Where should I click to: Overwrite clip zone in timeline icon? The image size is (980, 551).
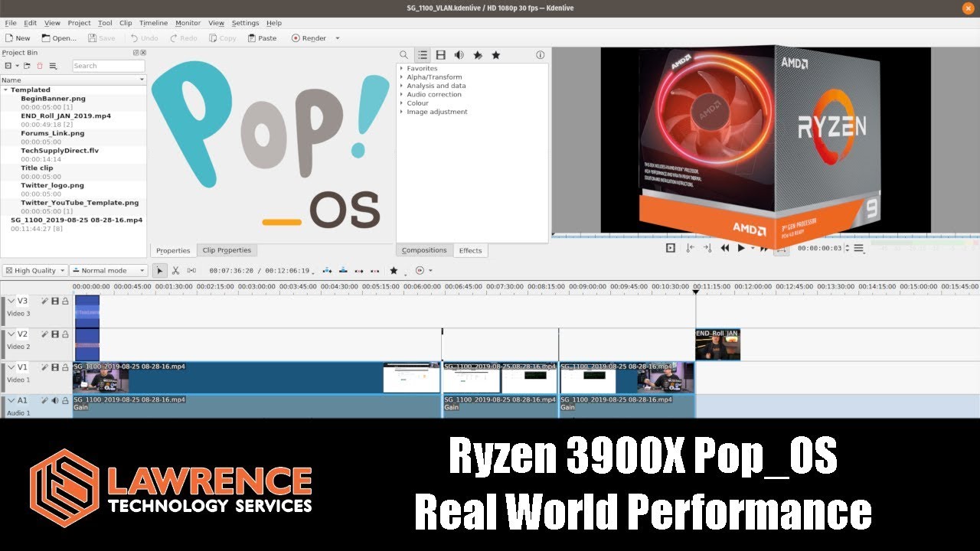tap(343, 270)
